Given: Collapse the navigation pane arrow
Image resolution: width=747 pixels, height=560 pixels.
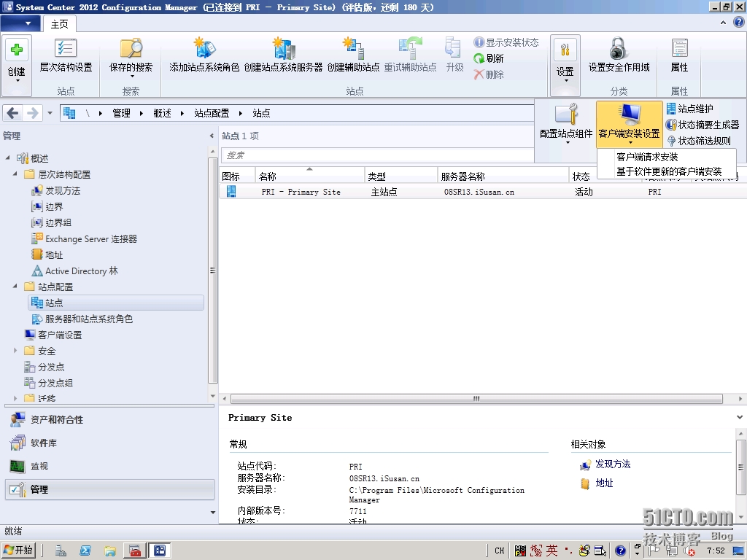Looking at the screenshot, I should coord(212,136).
